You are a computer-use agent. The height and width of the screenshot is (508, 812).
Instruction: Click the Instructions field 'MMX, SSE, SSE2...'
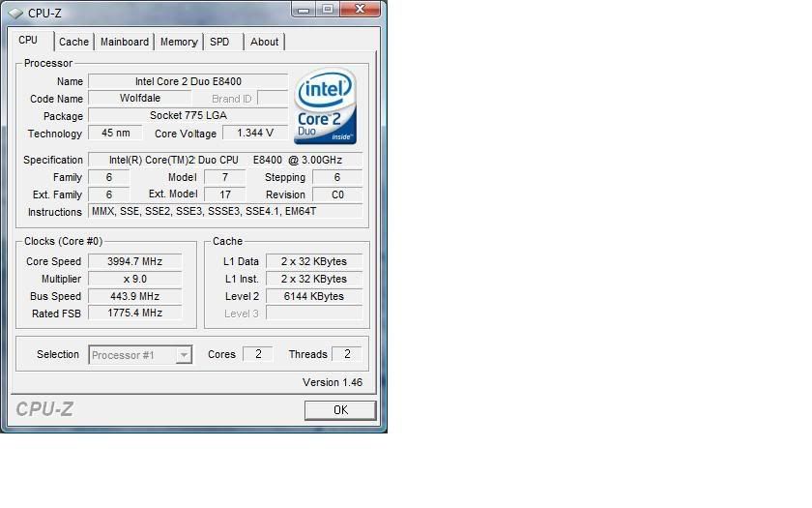(225, 212)
